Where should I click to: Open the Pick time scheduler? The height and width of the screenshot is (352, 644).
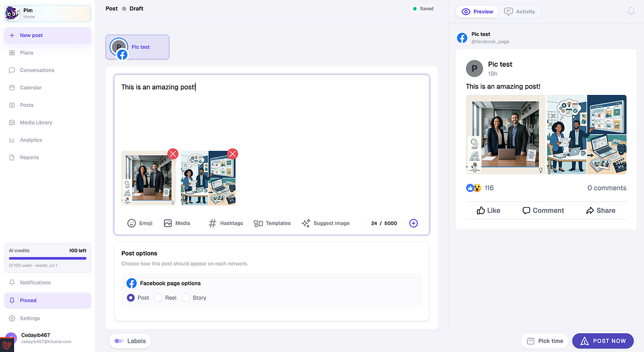pos(545,341)
